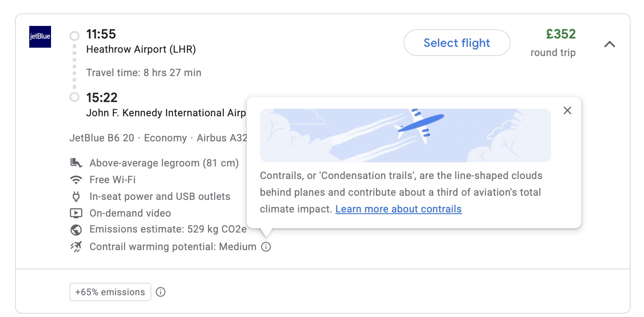Click the 11:55 departure time
This screenshot has width=644, height=317.
101,34
